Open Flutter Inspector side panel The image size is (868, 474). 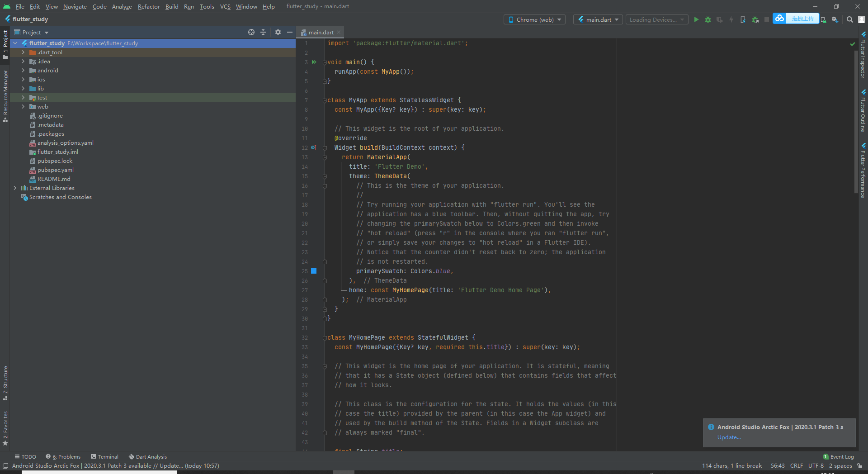863,55
